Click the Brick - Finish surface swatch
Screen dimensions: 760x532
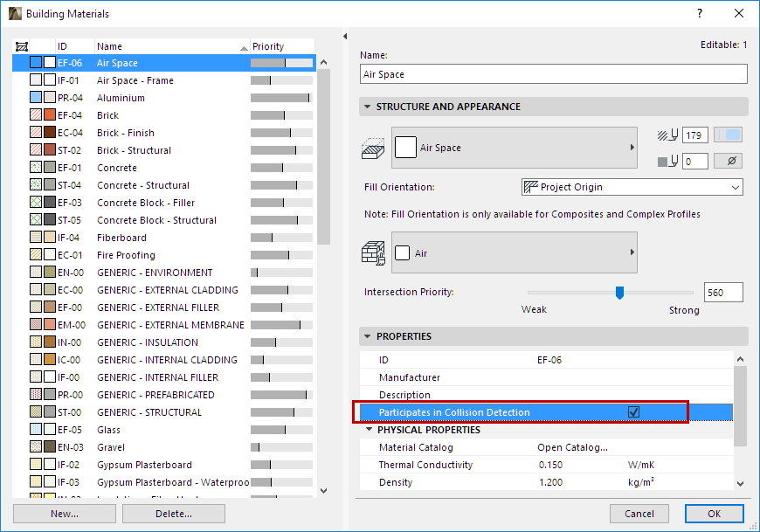pos(50,133)
